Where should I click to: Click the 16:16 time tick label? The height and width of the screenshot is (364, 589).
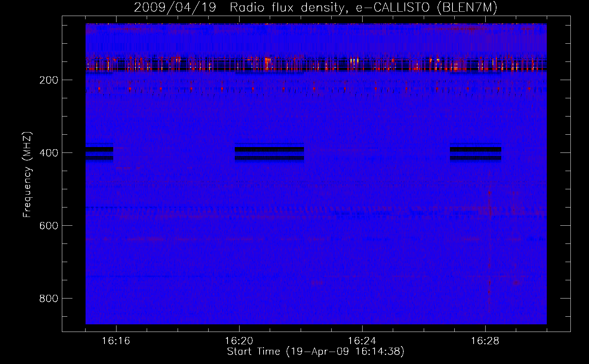(x=116, y=341)
